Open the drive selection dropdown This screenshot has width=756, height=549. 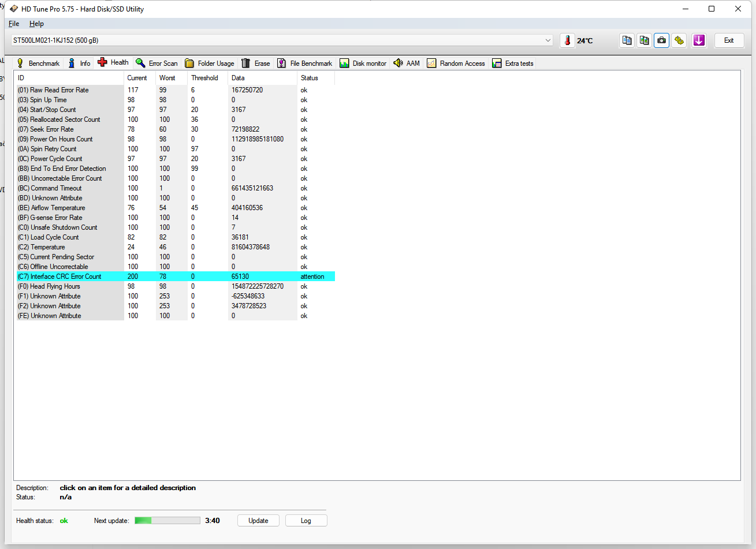[548, 40]
